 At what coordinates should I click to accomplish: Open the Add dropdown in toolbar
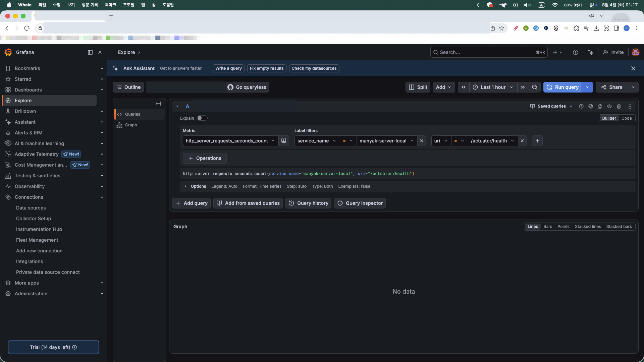coord(444,87)
